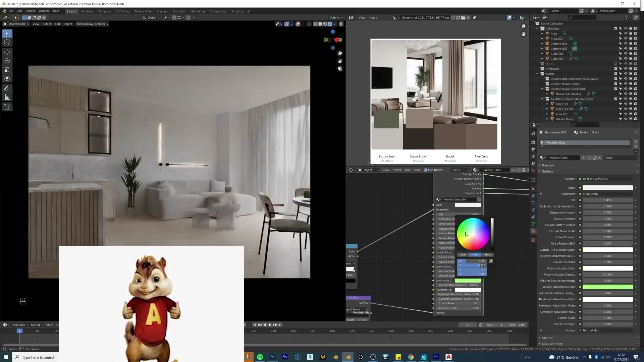This screenshot has height=362, width=644.
Task: Activate the Select Box tool
Action: point(7,34)
